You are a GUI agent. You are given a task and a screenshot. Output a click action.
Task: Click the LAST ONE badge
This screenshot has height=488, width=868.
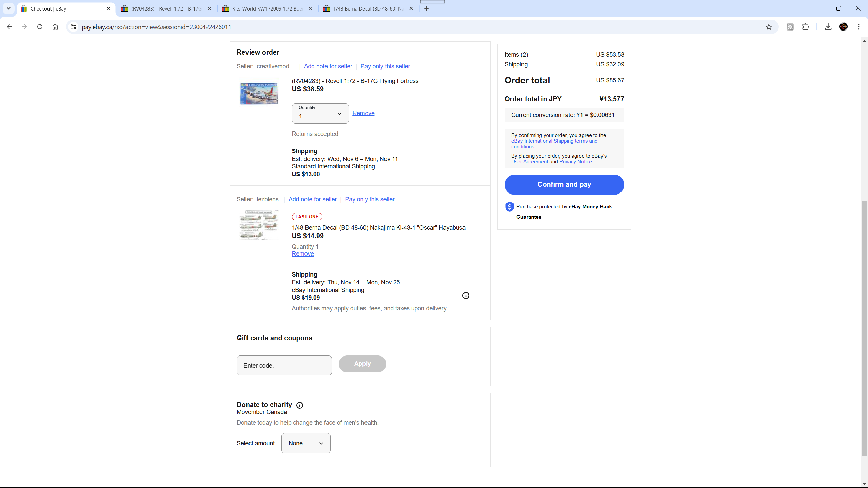[x=307, y=217]
